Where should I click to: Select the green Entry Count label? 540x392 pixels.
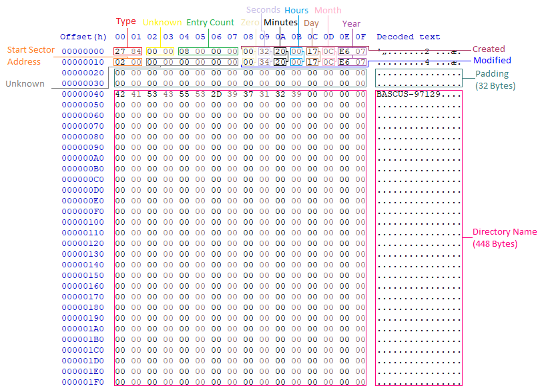tap(210, 22)
